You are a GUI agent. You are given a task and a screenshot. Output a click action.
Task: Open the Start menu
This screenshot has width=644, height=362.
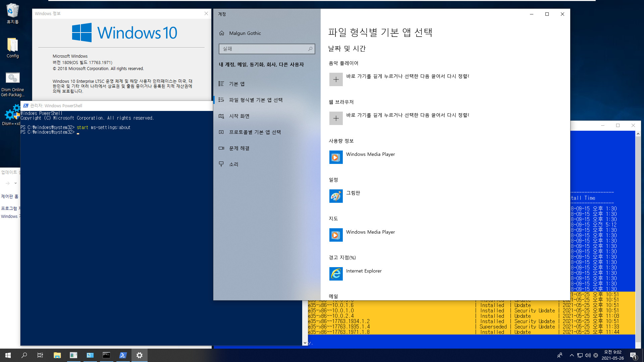coord(8,355)
